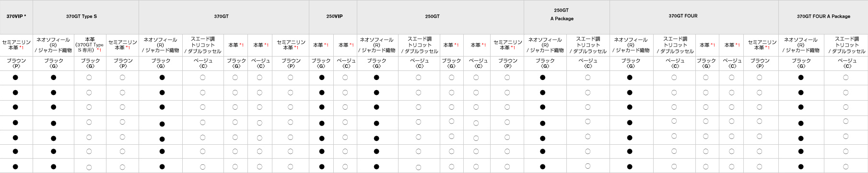Click 本革 (370GT Type S 専用) material cell
Image resolution: width=868 pixels, height=173 pixels.
[x=90, y=45]
